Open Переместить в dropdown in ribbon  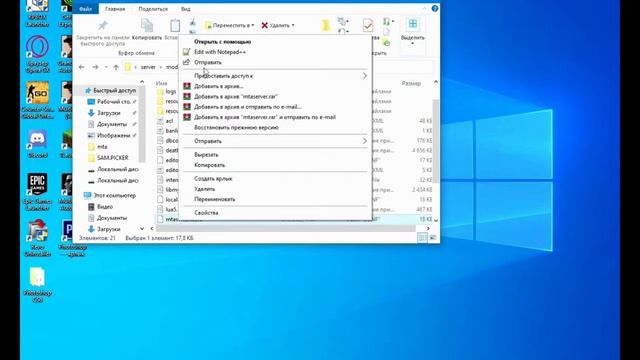pyautogui.click(x=229, y=25)
